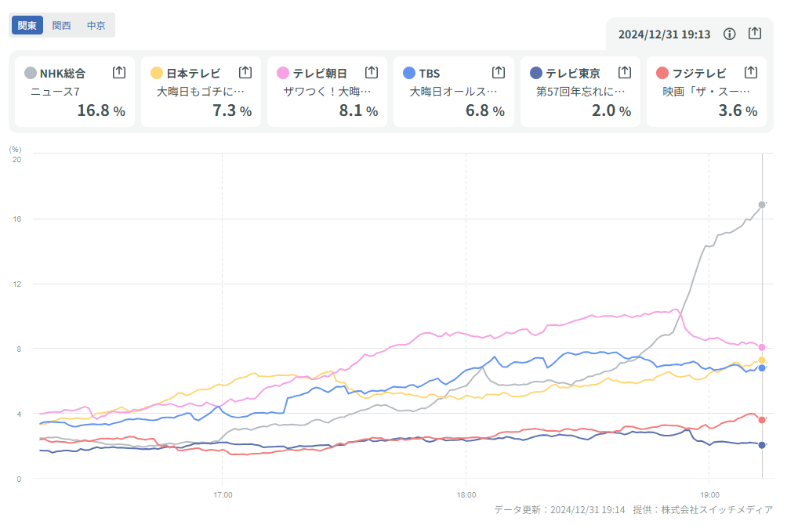
Task: Toggle the NHK総合 gray series dot
Action: 31,73
